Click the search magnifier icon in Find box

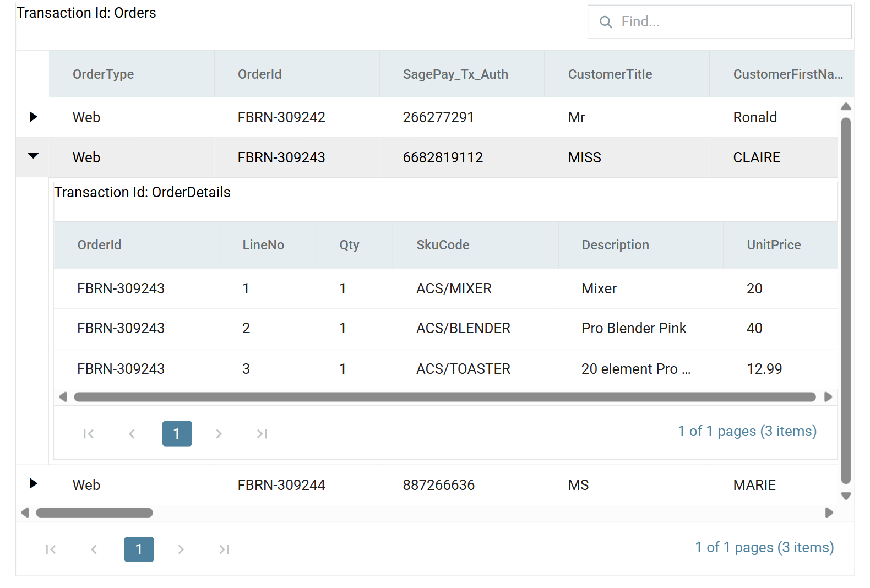(x=606, y=22)
